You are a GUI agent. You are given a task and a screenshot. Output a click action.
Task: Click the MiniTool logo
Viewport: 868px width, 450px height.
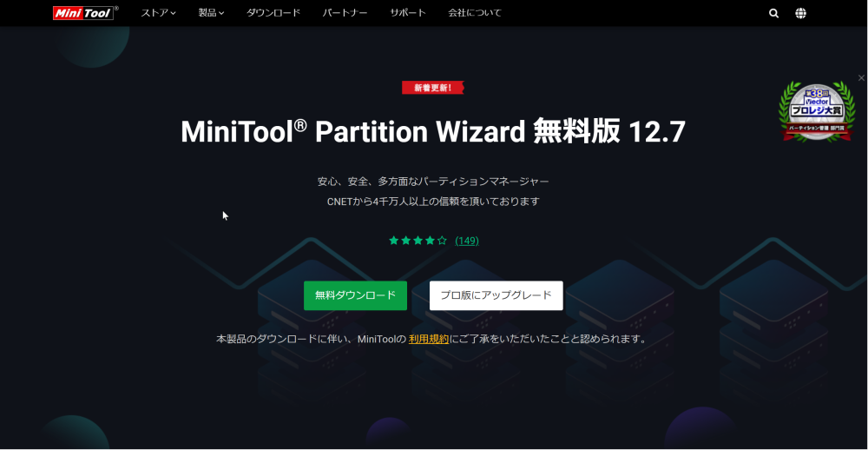pyautogui.click(x=86, y=13)
